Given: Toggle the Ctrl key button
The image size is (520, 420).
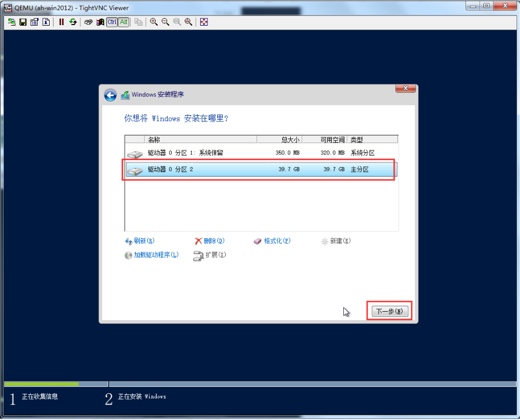Looking at the screenshot, I should 112,22.
